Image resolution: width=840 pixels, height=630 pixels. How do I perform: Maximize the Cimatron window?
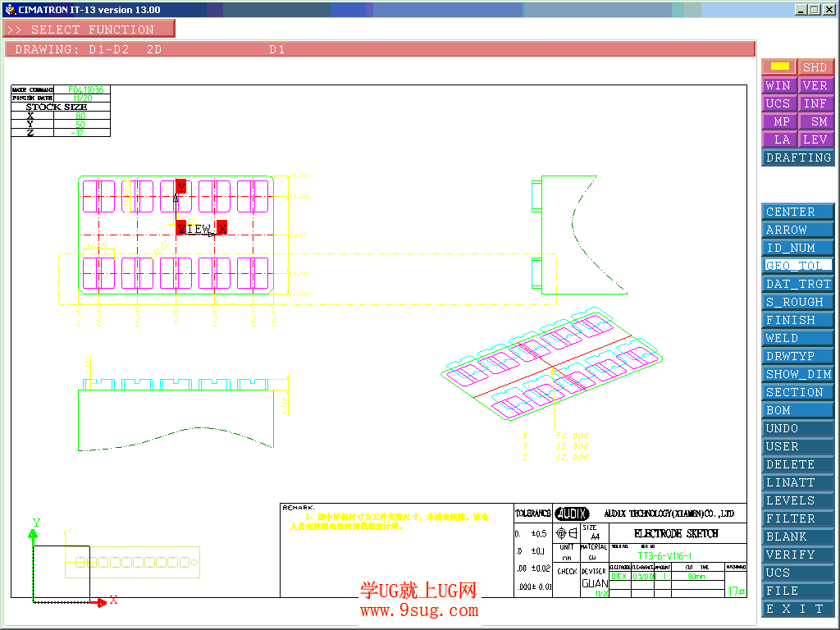(814, 10)
